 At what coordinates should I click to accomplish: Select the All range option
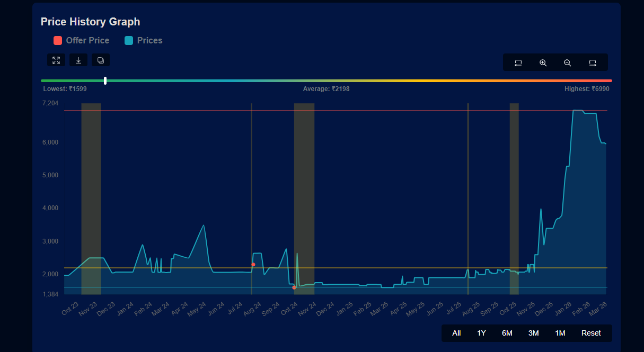[456, 333]
